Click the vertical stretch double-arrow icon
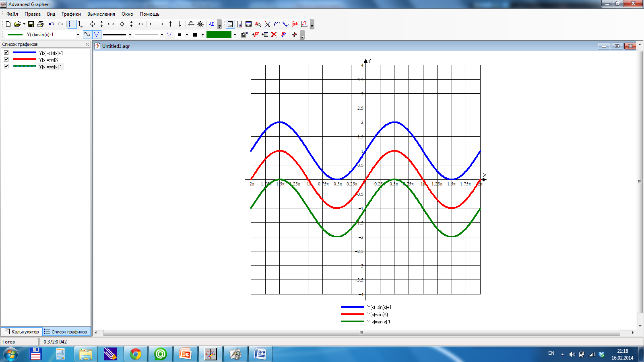644x362 pixels. point(101,24)
